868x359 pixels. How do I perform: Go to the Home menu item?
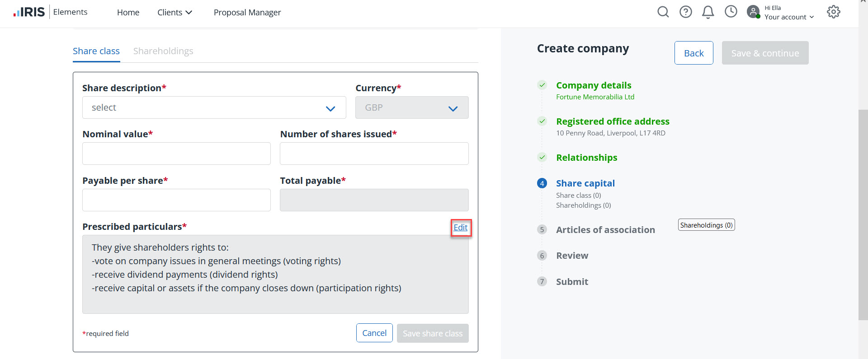[x=128, y=13]
